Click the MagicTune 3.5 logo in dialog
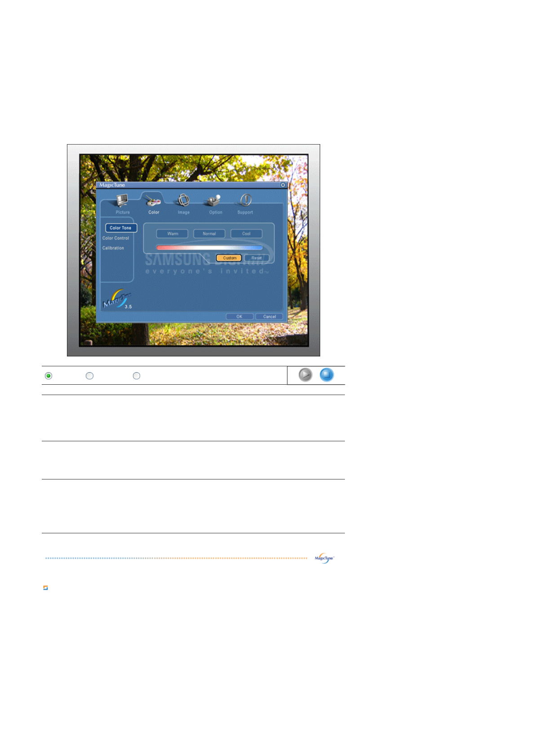The width and height of the screenshot is (534, 756). pos(117,299)
